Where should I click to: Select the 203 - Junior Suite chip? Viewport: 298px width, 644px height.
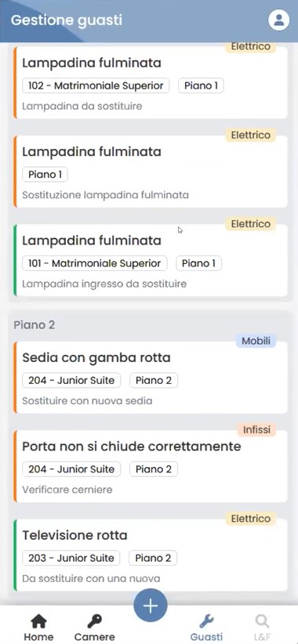coord(71,558)
